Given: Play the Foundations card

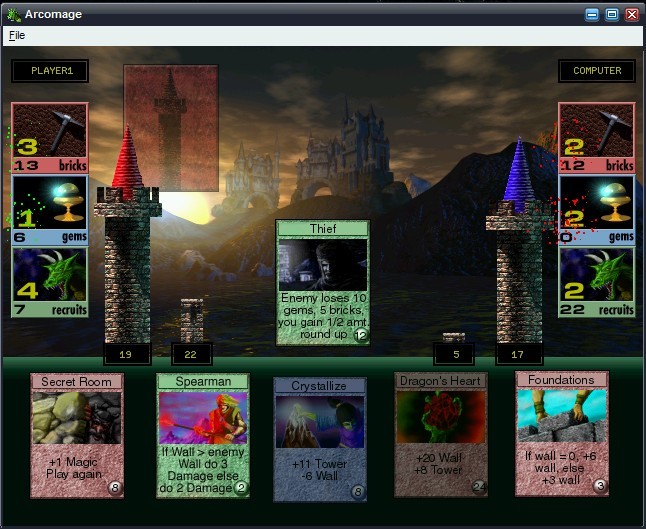Looking at the screenshot, I should click(x=562, y=433).
